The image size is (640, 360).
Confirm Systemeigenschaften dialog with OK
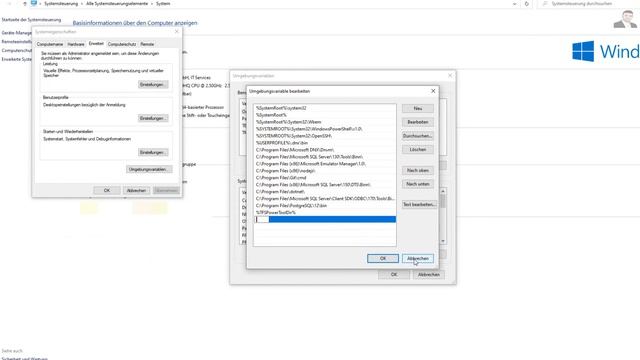pyautogui.click(x=107, y=191)
